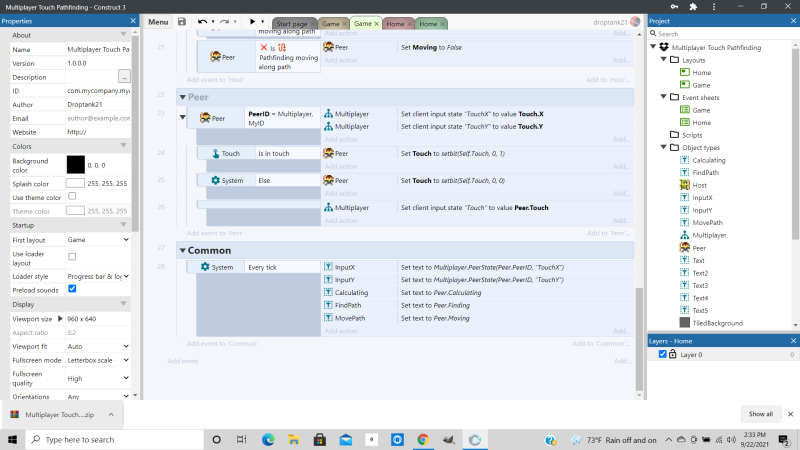Click the inverted X on Pathfinding condition

pos(264,47)
